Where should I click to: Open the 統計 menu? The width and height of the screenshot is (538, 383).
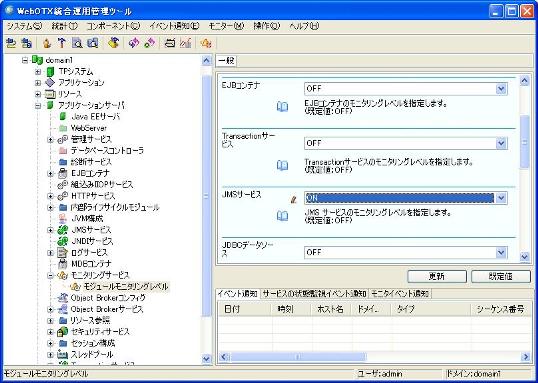point(65,26)
